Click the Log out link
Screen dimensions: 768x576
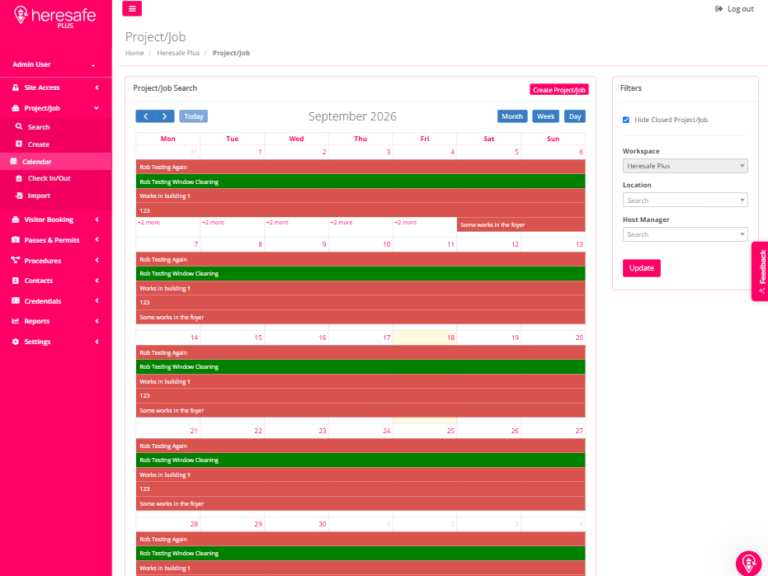point(740,9)
